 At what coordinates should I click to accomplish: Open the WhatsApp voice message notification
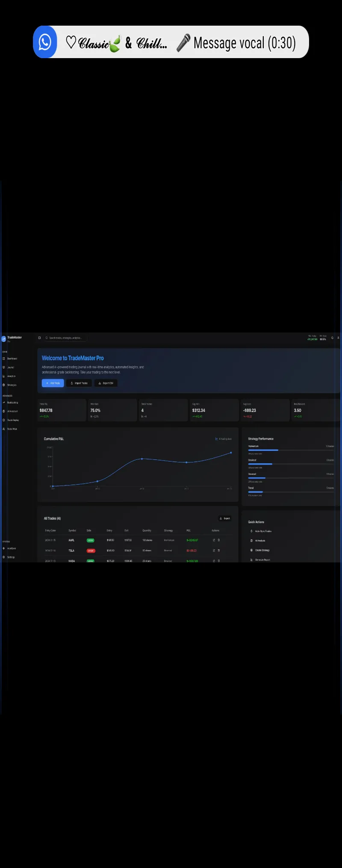(x=171, y=42)
